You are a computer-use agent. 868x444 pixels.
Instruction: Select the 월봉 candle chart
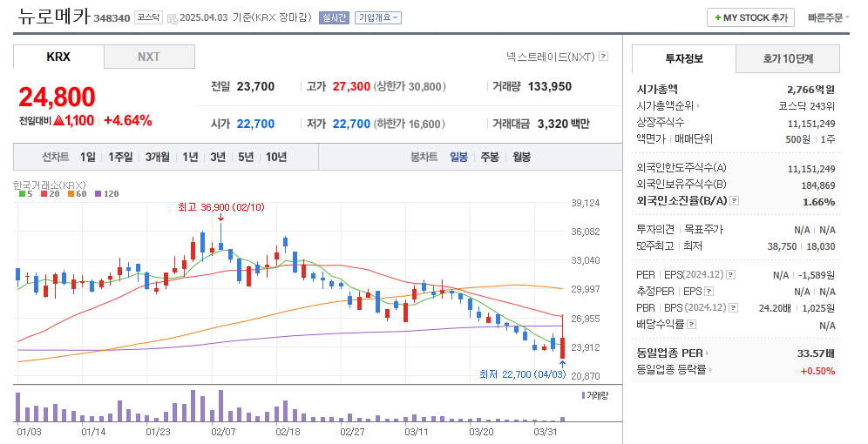tap(521, 157)
